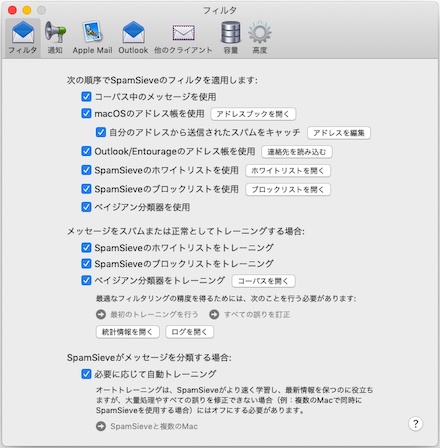The height and width of the screenshot is (448, 440).
Task: Toggle コーパス中のメッセージを使用 checkbox
Action: (86, 97)
